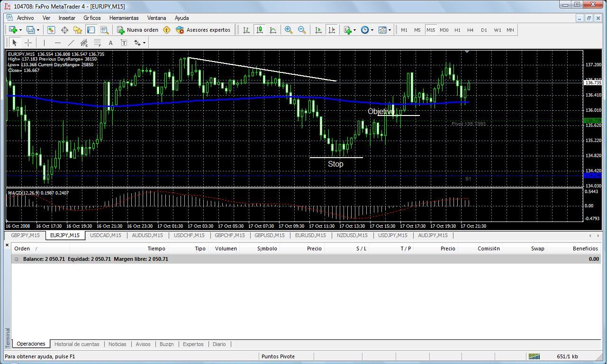Choose the Fibonacci retracement tool
The height and width of the screenshot is (364, 607).
pos(97,43)
